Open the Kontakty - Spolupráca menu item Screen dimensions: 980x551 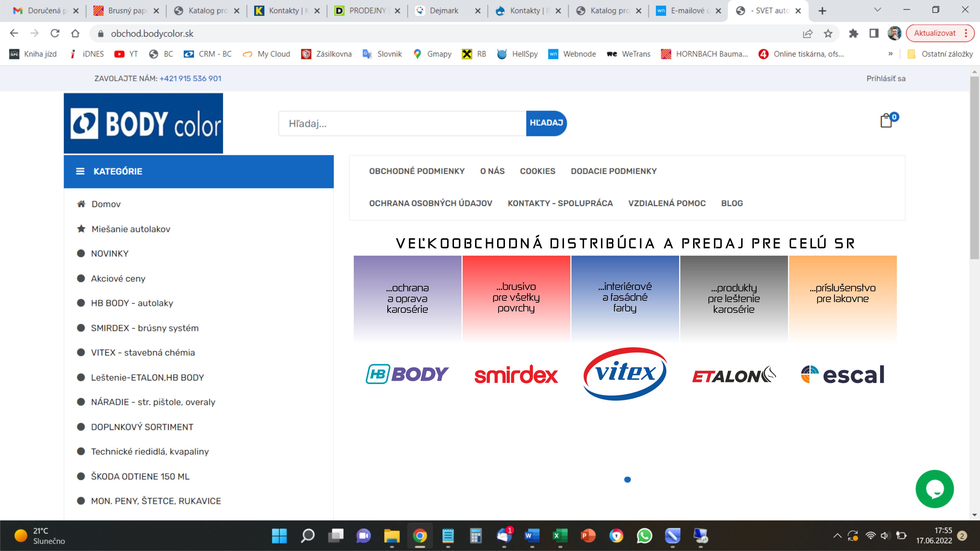560,204
